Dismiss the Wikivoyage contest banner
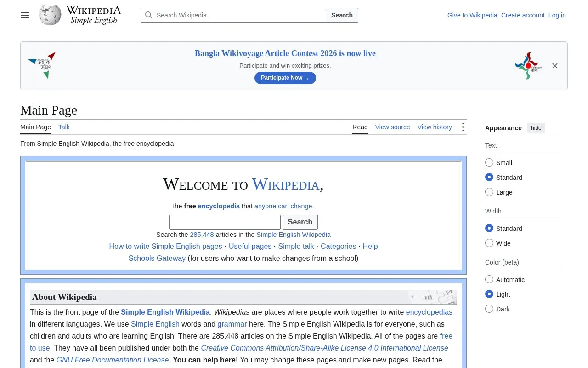This screenshot has height=368, width=588. (555, 66)
